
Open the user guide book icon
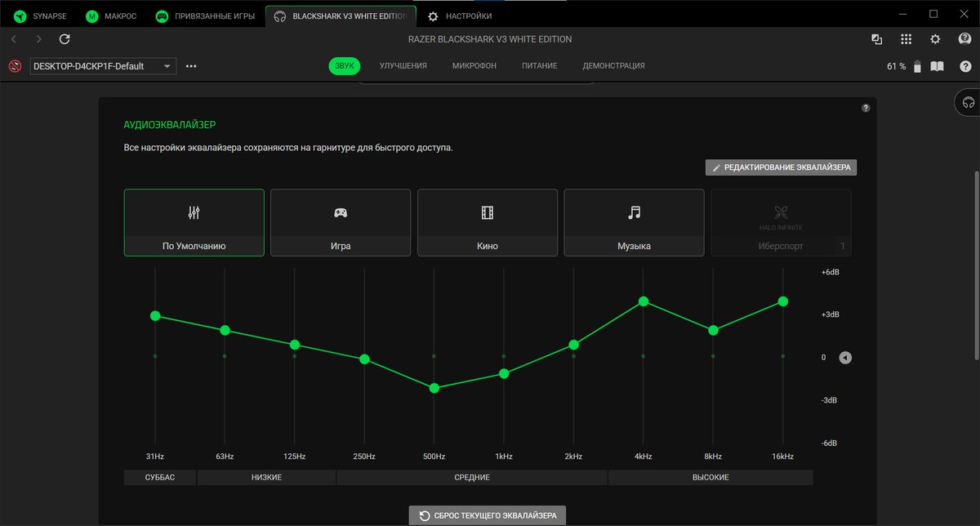938,66
